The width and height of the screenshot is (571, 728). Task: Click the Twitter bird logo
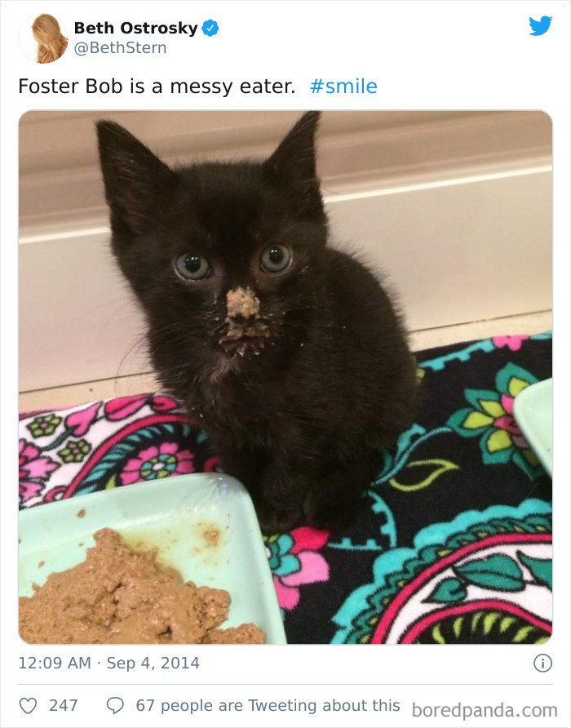point(540,25)
